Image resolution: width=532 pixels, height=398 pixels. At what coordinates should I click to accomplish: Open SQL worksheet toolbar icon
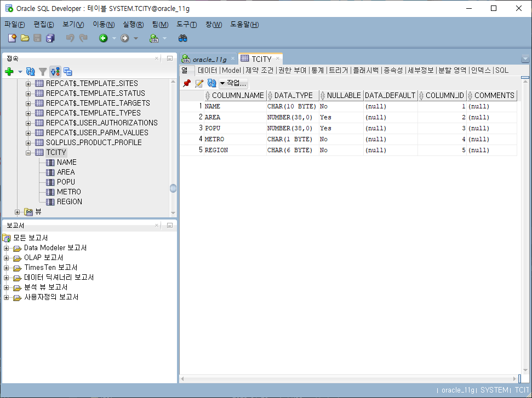[x=154, y=38]
